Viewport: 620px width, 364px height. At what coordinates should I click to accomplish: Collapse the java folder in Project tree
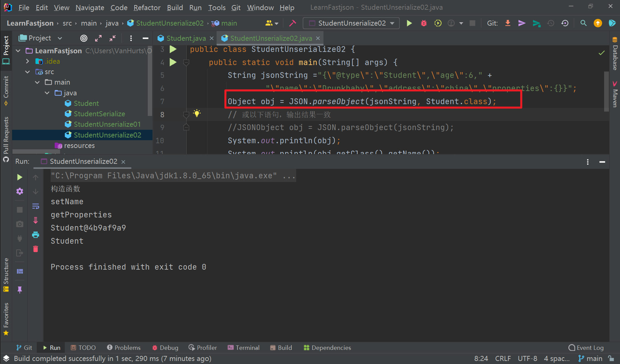47,93
